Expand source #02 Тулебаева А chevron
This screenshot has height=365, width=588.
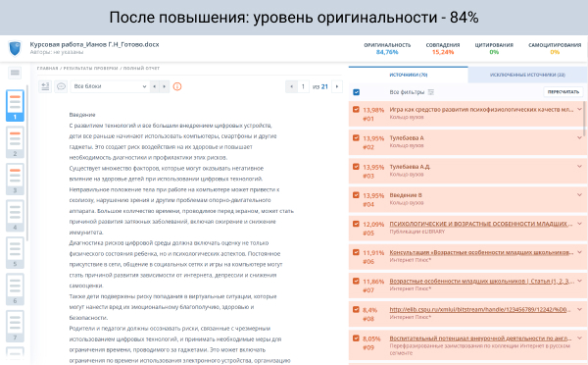(579, 137)
